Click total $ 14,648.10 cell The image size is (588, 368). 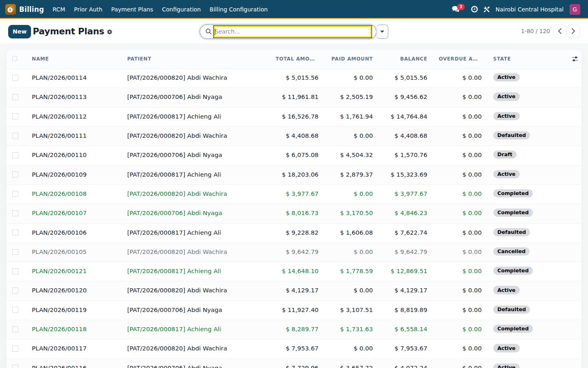pyautogui.click(x=300, y=271)
